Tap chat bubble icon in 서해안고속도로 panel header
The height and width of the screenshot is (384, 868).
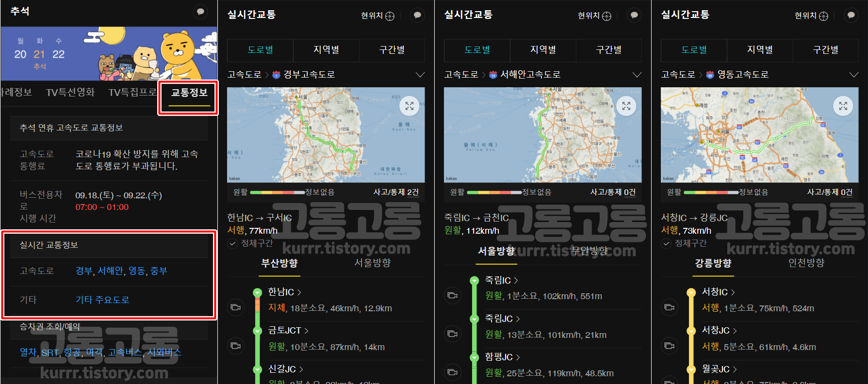(634, 16)
